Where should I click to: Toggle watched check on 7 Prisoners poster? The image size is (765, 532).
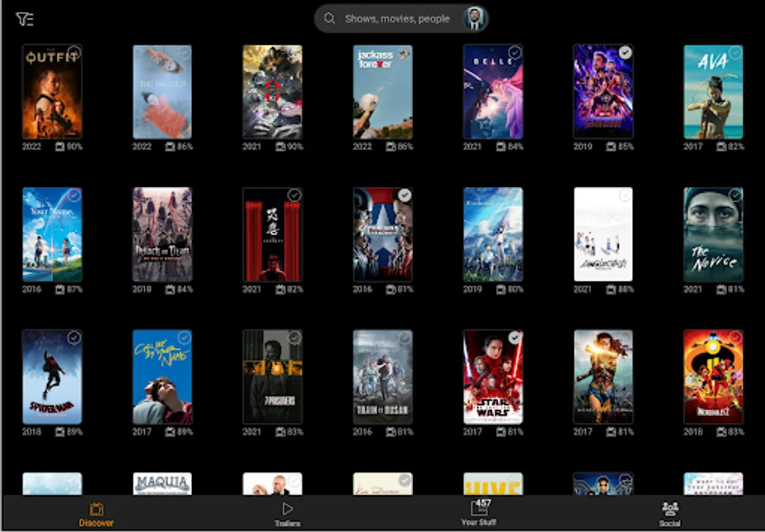[x=294, y=338]
